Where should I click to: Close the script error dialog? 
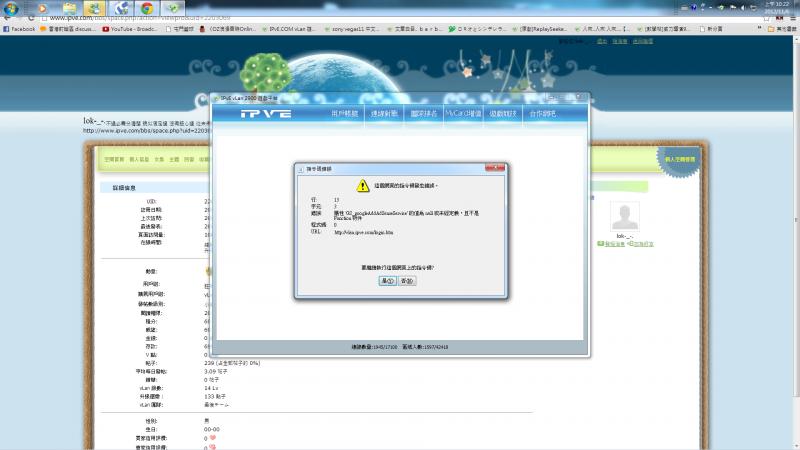click(495, 168)
